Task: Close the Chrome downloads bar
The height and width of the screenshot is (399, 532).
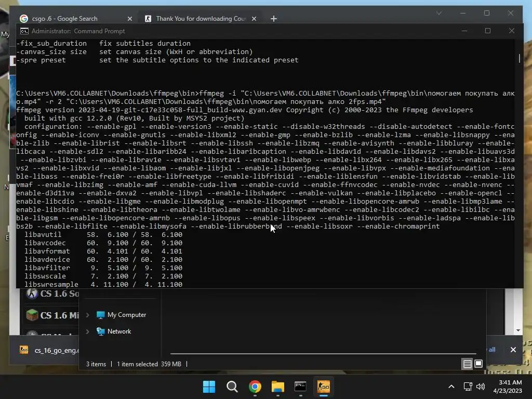Action: pyautogui.click(x=513, y=350)
